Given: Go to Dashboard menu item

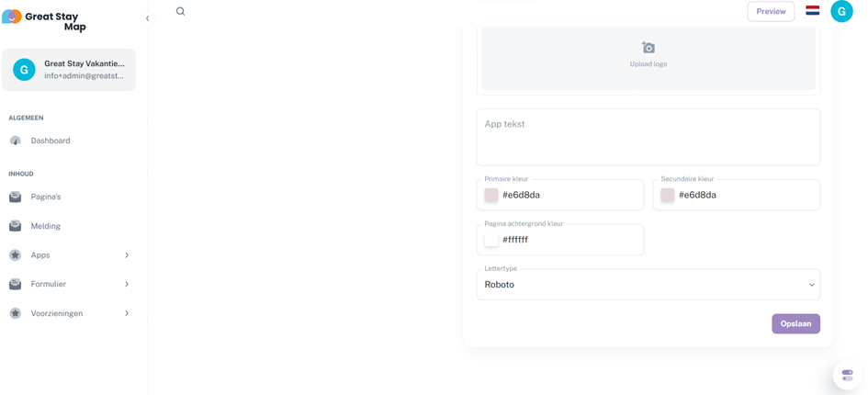Looking at the screenshot, I should pos(51,141).
